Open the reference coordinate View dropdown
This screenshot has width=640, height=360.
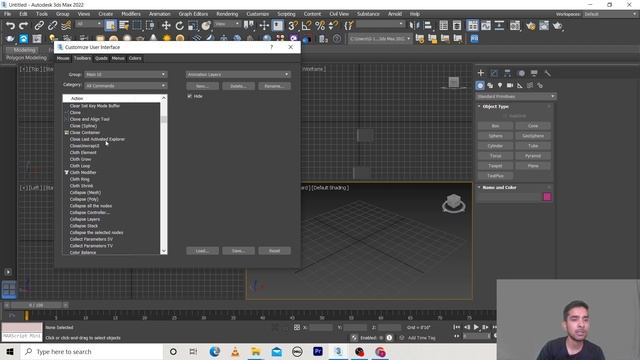point(227,24)
